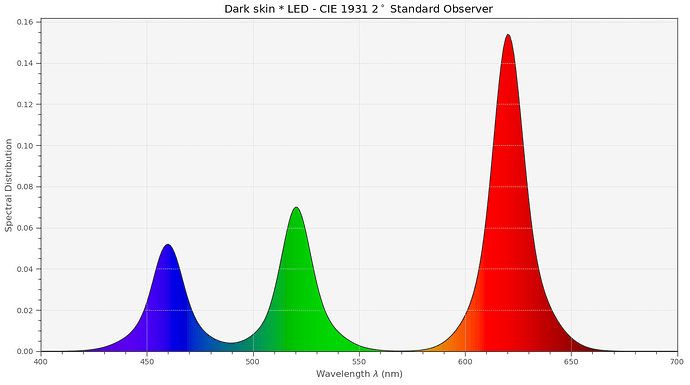Click the 550 tick label on x-axis
Image resolution: width=690 pixels, height=385 pixels.
[359, 362]
